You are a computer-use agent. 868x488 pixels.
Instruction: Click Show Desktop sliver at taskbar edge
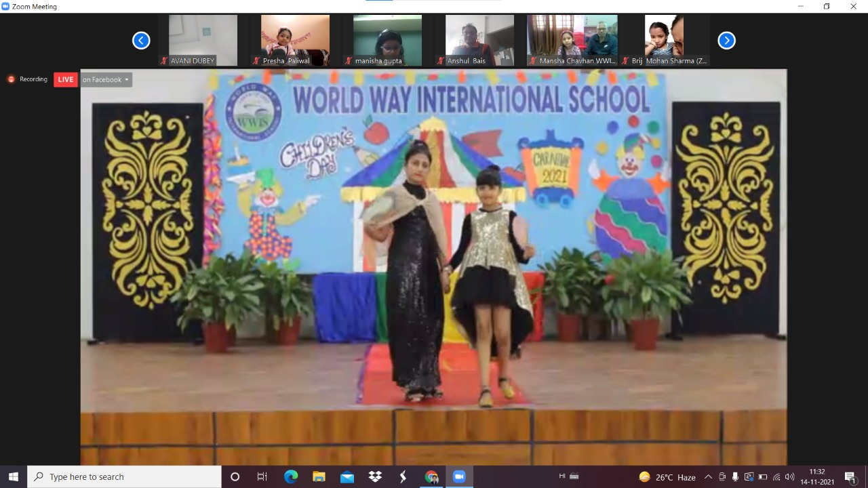pos(866,476)
